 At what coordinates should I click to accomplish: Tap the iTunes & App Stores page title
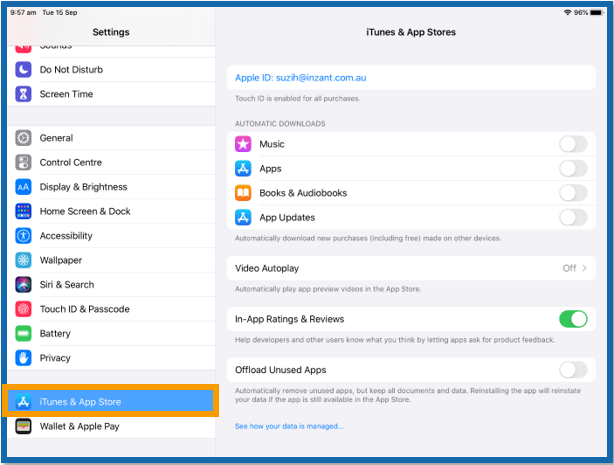click(x=411, y=32)
